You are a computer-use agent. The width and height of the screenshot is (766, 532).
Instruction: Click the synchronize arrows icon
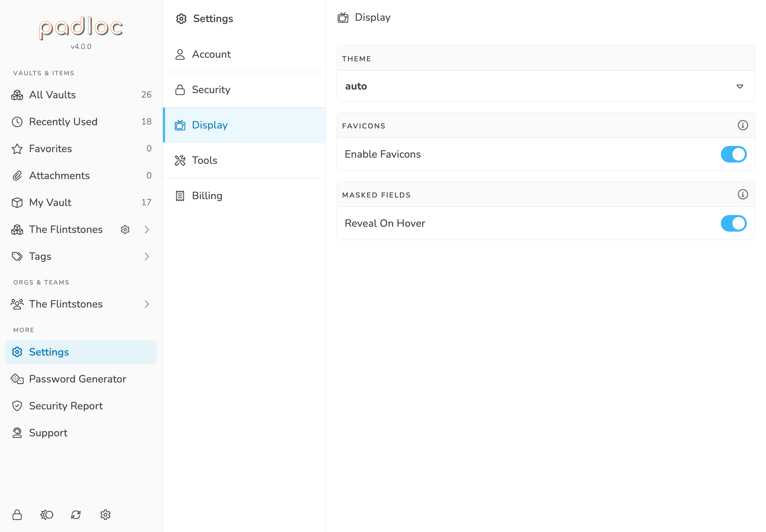pos(76,515)
